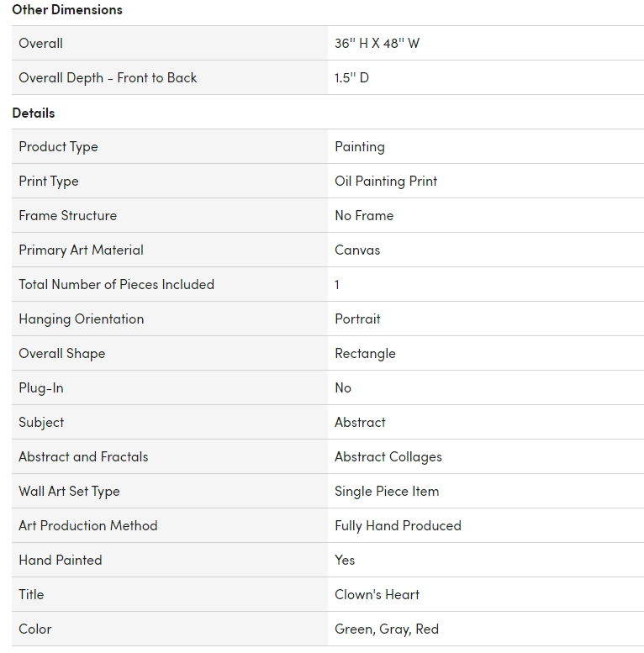Click the 1.5'' D depth value
The height and width of the screenshot is (653, 644).
[351, 78]
